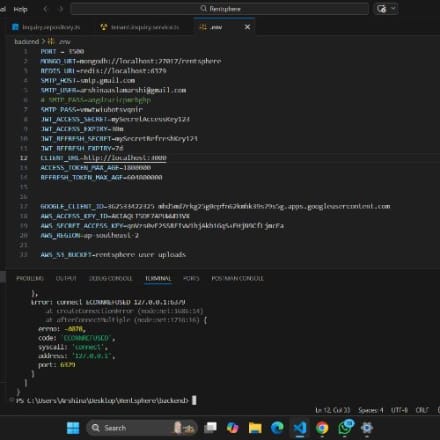Click the REFRESH_TOKEN_MAX_AGE line
This screenshot has height=440, width=440.
tap(101, 177)
